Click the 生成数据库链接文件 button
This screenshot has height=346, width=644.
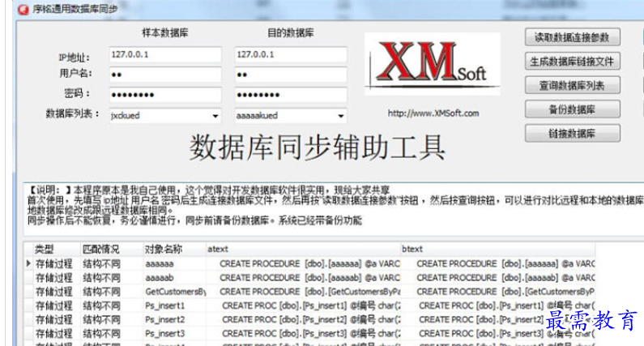(573, 62)
